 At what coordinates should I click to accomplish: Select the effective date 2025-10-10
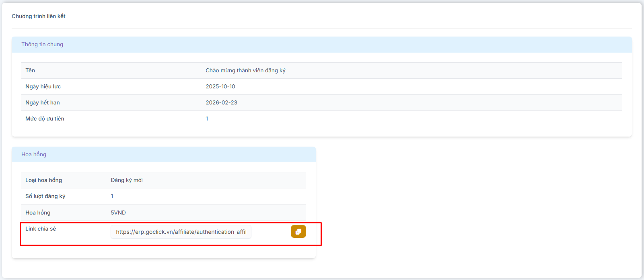[x=220, y=86]
